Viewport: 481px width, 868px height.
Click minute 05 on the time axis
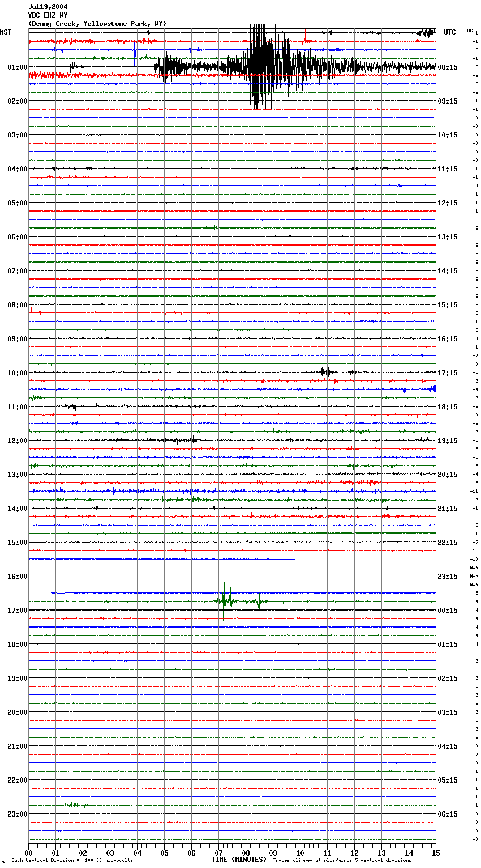tap(164, 853)
